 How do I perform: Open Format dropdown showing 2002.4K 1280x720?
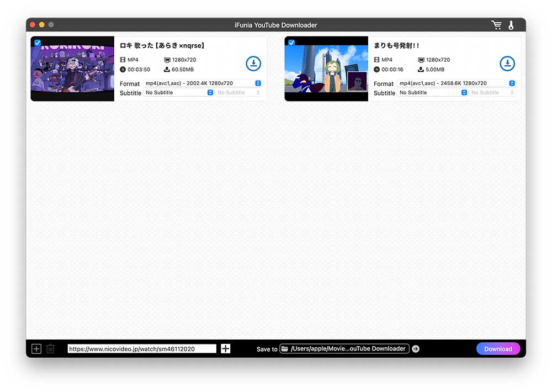[202, 83]
